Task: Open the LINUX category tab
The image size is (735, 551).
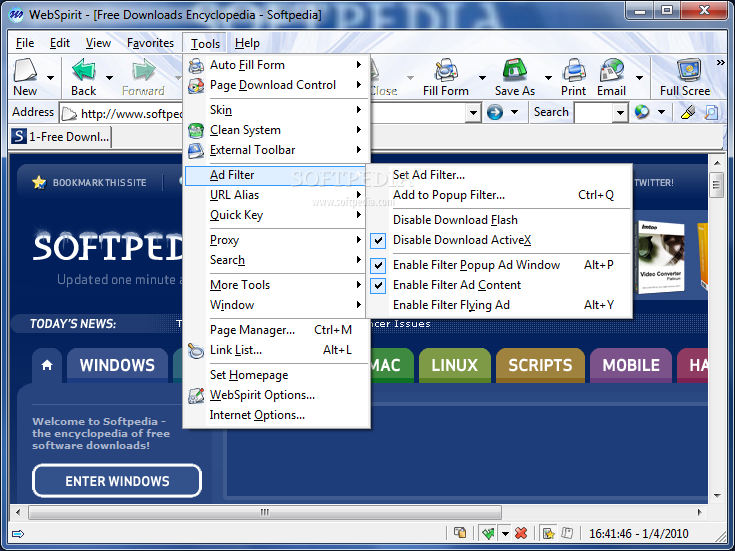Action: pos(454,365)
